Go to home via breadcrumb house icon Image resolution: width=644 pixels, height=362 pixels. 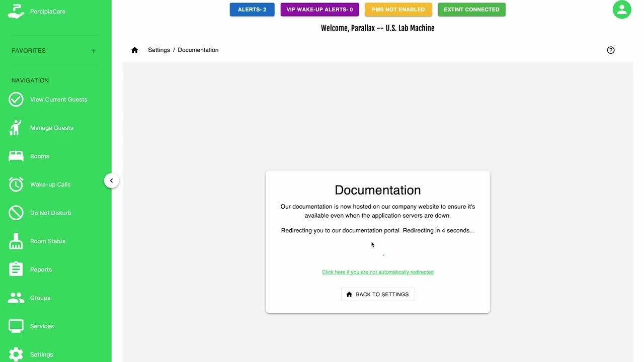click(134, 50)
